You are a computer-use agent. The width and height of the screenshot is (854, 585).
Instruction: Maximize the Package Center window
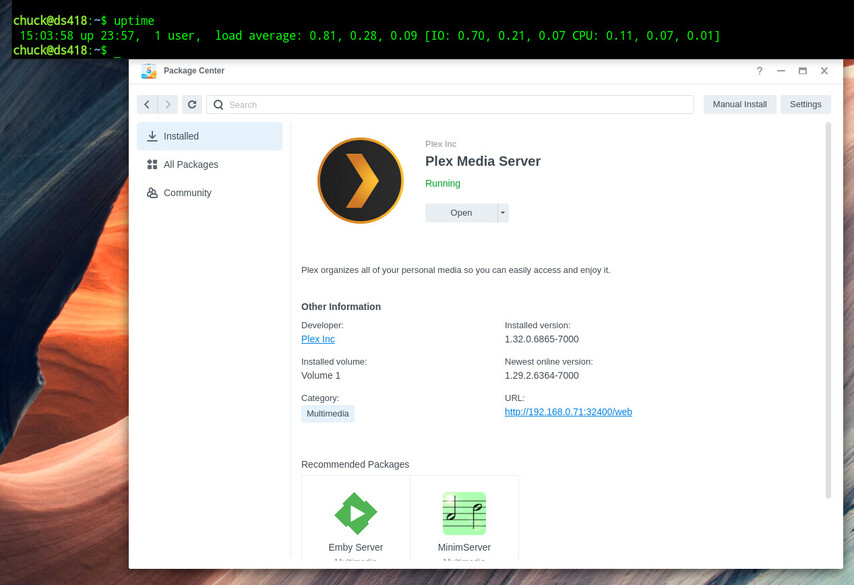pos(802,71)
